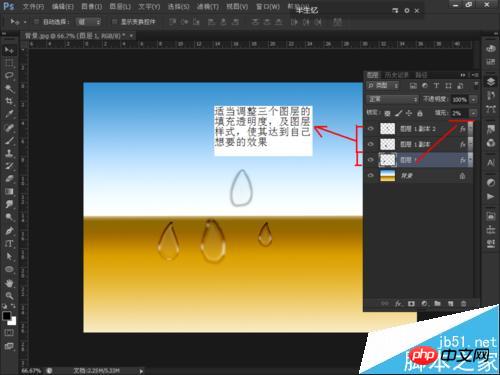Toggle visibility of the 背景 layer
The width and height of the screenshot is (500, 375).
[x=370, y=175]
